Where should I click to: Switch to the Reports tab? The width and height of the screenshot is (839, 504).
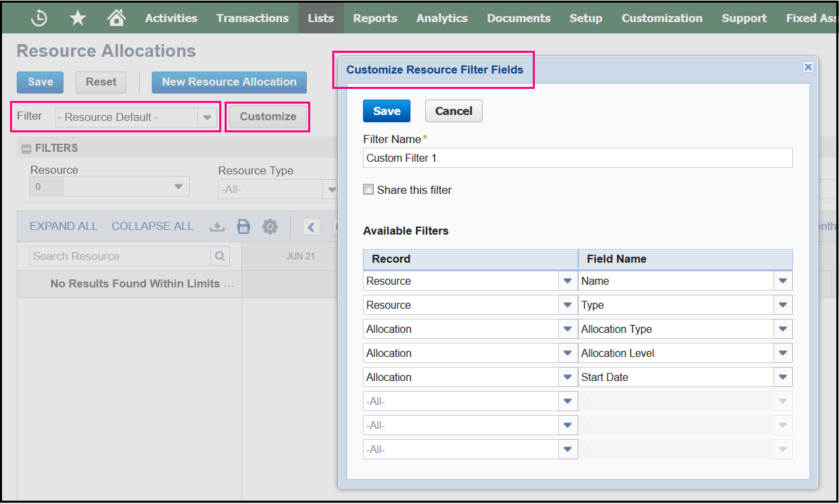[x=375, y=18]
